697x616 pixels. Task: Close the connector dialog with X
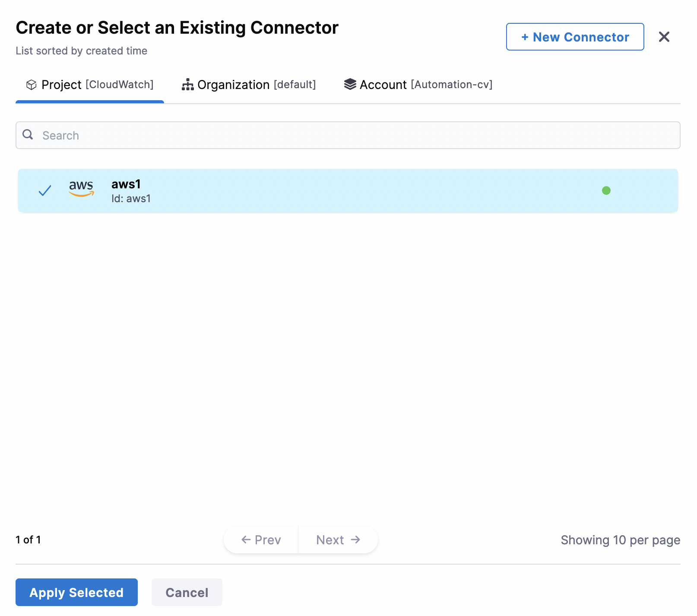(x=664, y=37)
